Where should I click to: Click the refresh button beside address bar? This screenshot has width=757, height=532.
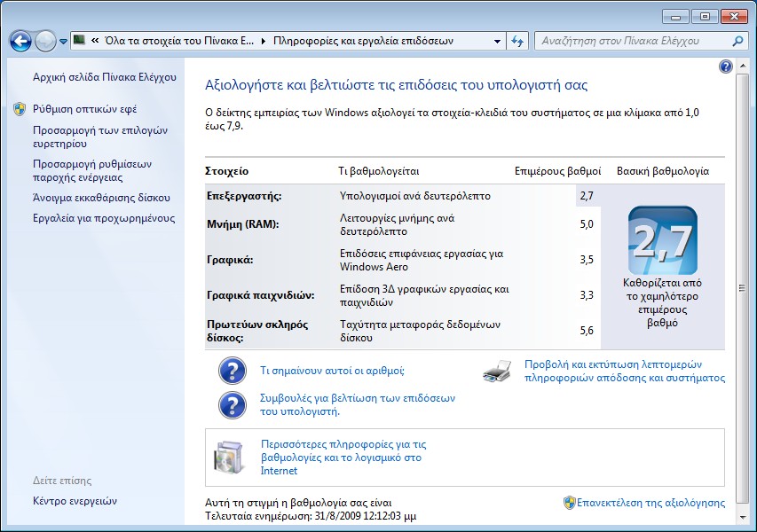(x=517, y=42)
